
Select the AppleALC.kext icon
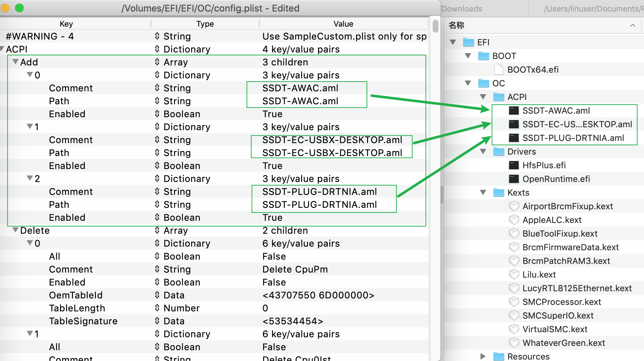[x=514, y=220]
